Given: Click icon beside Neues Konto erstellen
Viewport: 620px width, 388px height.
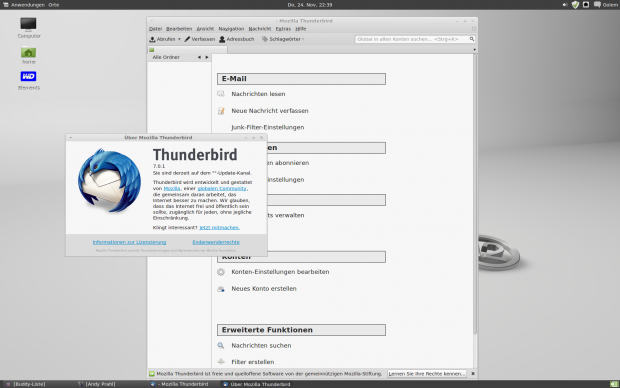Looking at the screenshot, I should [x=221, y=289].
